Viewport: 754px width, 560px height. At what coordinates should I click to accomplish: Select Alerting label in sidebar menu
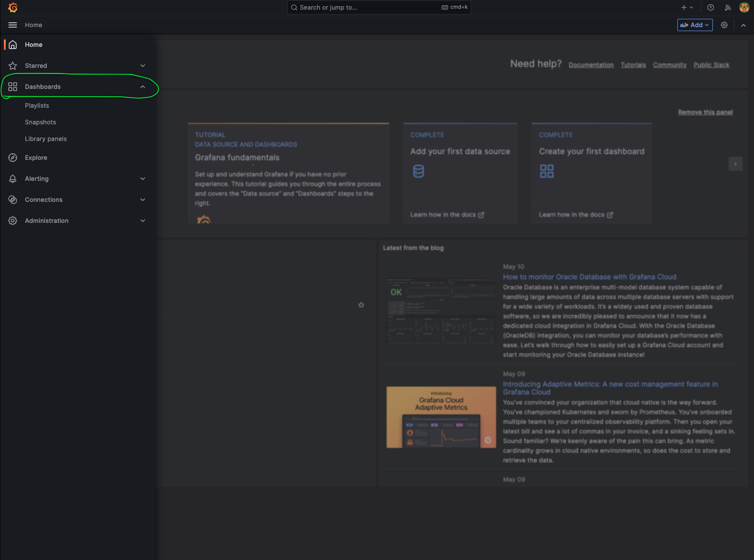point(37,179)
